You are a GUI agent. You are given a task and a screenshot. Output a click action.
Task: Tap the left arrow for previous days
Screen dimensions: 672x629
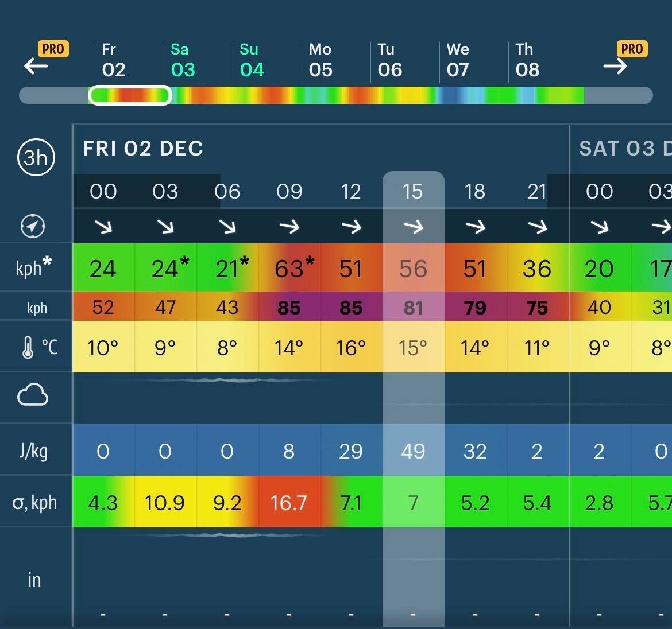(36, 66)
